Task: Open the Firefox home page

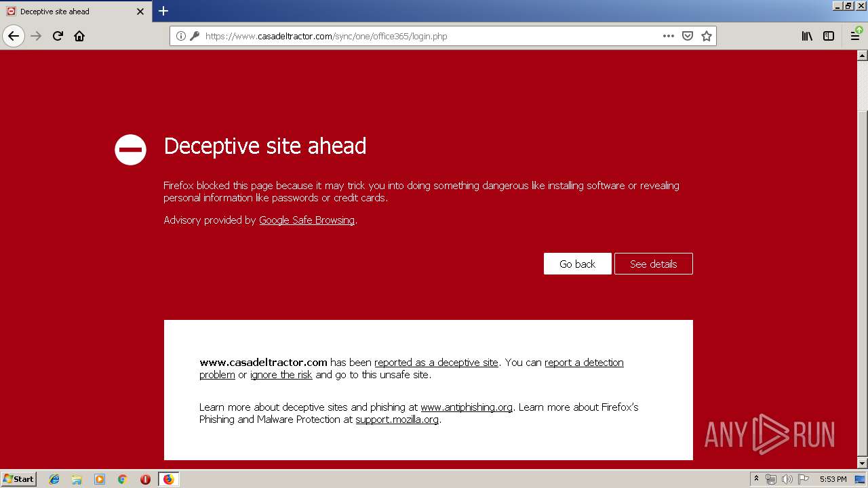Action: (79, 36)
